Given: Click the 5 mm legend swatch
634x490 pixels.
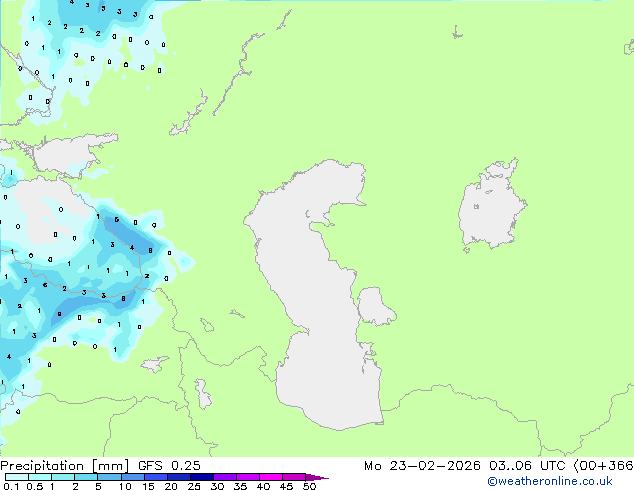Looking at the screenshot, I should click(109, 477).
